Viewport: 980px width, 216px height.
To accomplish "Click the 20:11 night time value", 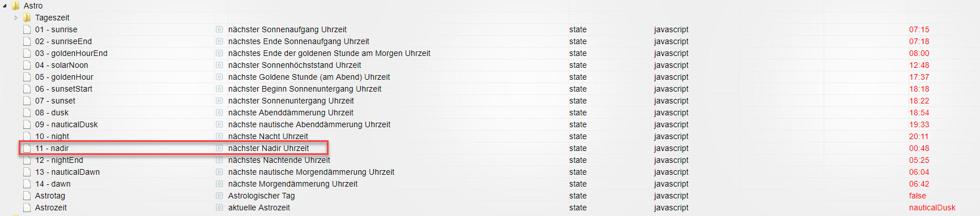I will (x=919, y=136).
